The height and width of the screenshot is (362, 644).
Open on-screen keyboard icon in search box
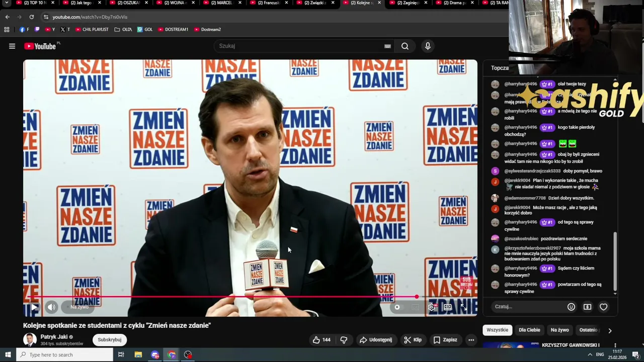[x=387, y=46]
